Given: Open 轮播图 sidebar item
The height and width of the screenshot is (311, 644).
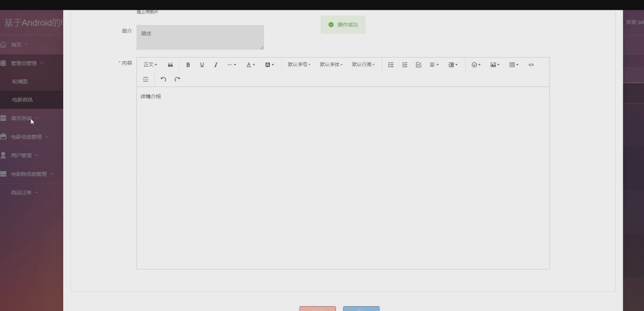Looking at the screenshot, I should (x=31, y=82).
